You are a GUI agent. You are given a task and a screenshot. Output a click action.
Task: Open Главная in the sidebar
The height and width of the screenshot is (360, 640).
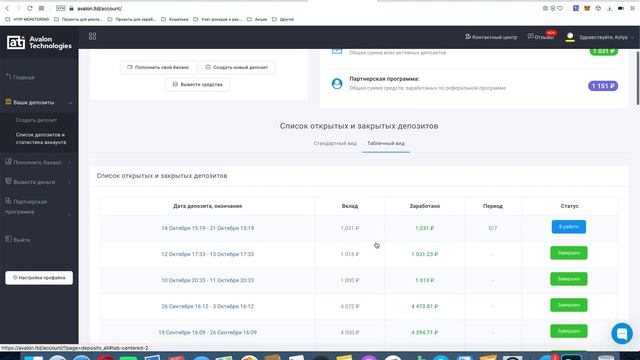[20, 77]
